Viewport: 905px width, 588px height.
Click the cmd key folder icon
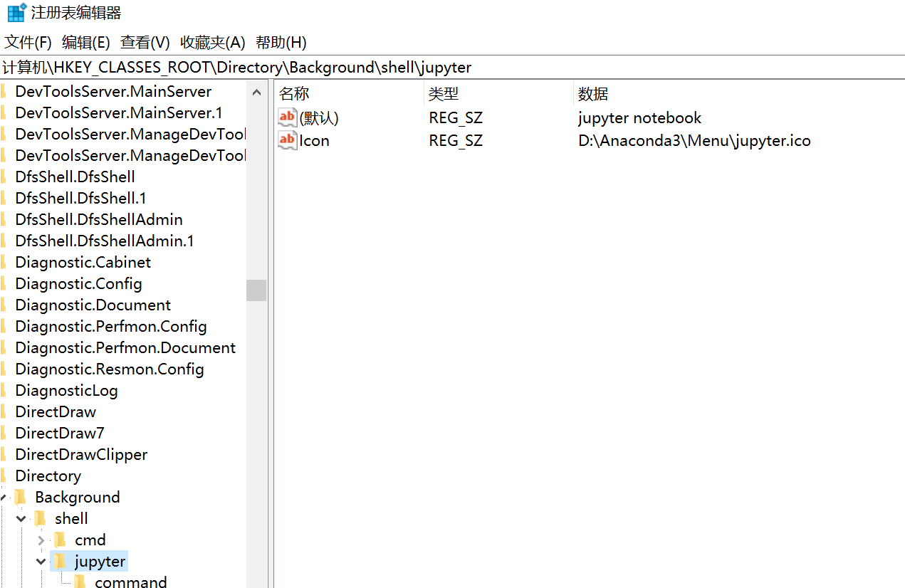(x=60, y=540)
